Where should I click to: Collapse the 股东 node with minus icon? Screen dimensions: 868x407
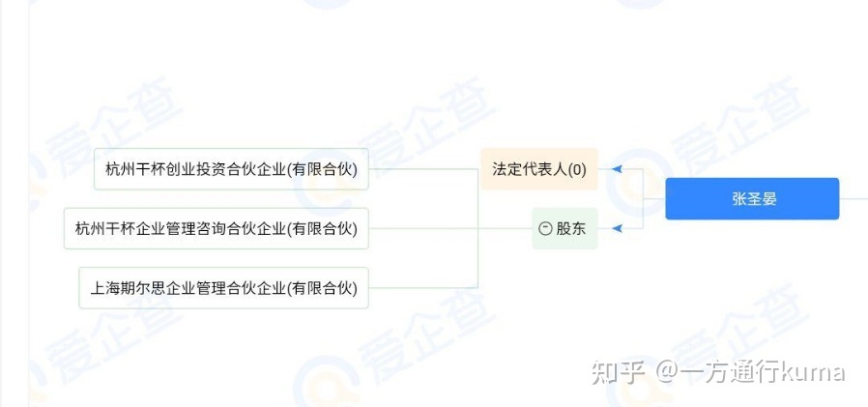(546, 229)
